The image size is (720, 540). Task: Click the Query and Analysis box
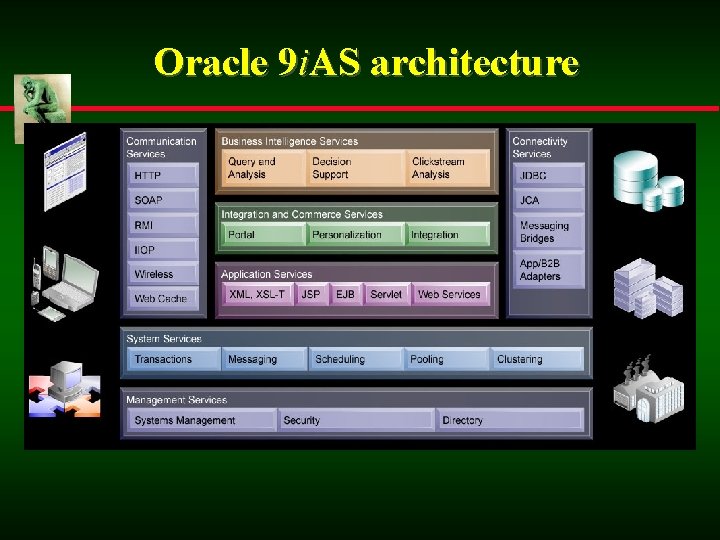[x=264, y=168]
